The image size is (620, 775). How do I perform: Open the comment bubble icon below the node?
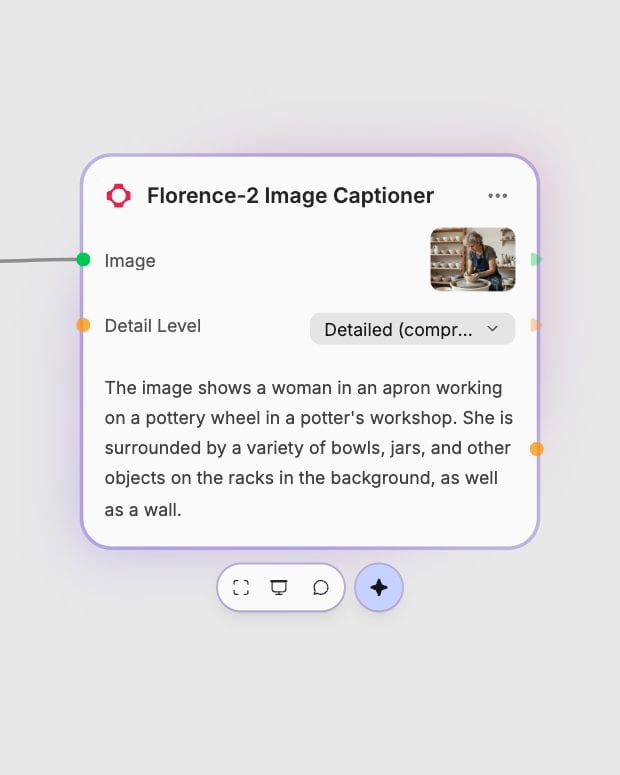click(x=320, y=588)
